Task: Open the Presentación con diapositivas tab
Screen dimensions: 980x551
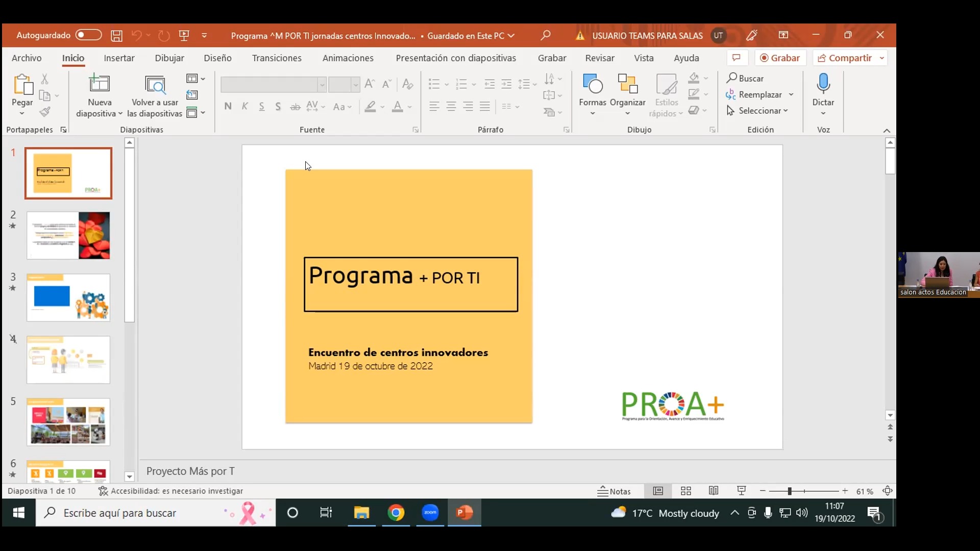Action: pyautogui.click(x=456, y=58)
